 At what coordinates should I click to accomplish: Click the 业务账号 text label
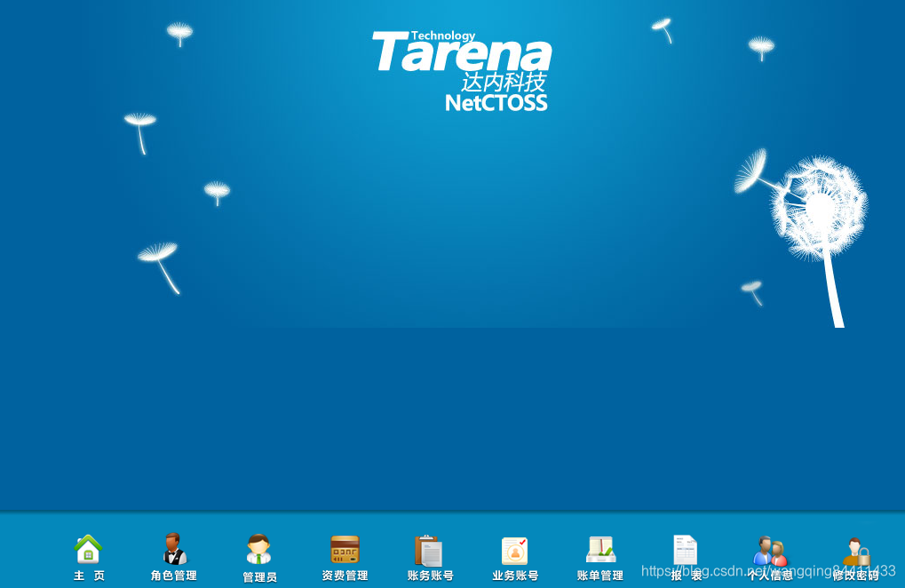pyautogui.click(x=515, y=576)
